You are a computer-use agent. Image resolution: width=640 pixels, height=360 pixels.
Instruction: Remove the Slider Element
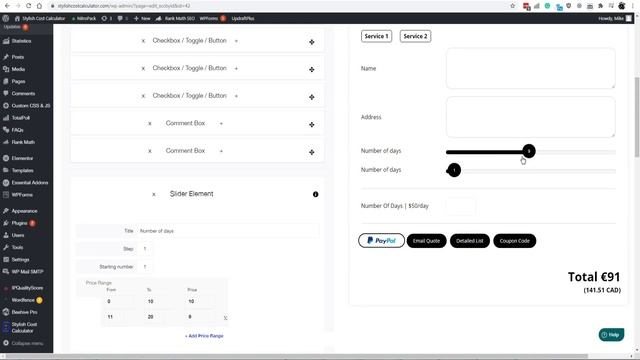153,194
